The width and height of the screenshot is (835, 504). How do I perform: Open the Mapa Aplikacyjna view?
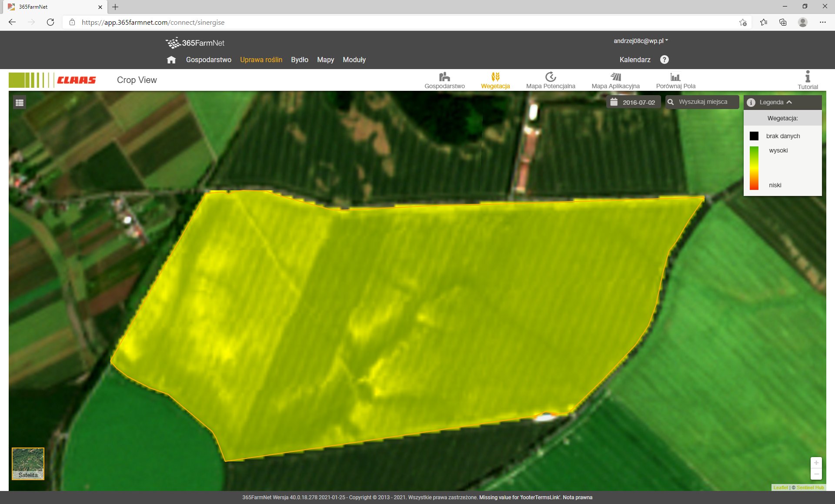pos(615,77)
